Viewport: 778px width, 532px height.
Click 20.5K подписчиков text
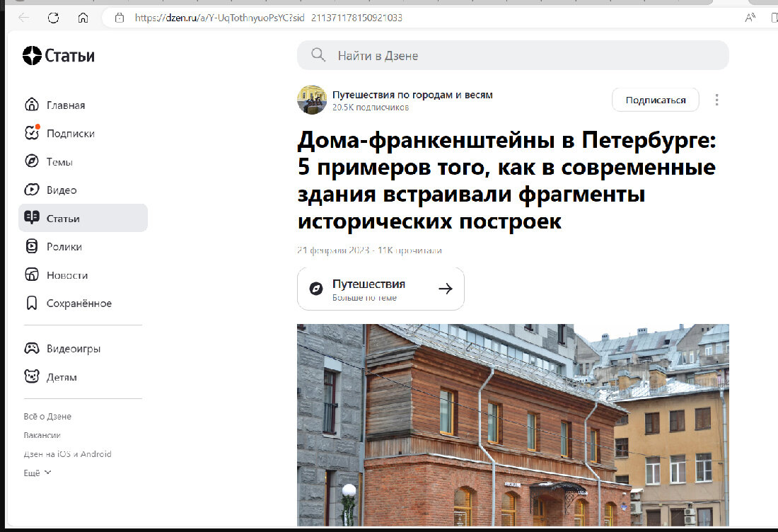coord(371,108)
